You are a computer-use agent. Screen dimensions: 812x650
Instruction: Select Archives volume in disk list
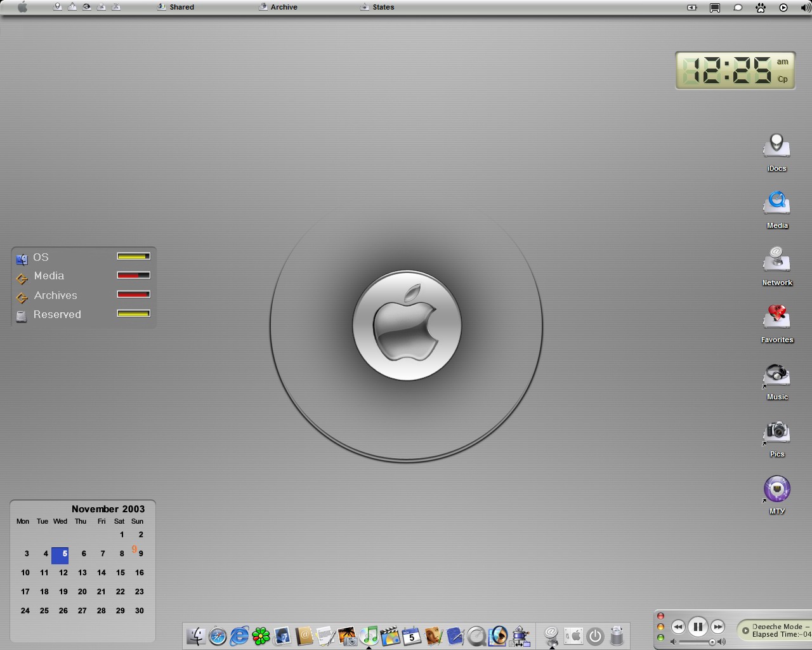pyautogui.click(x=56, y=296)
